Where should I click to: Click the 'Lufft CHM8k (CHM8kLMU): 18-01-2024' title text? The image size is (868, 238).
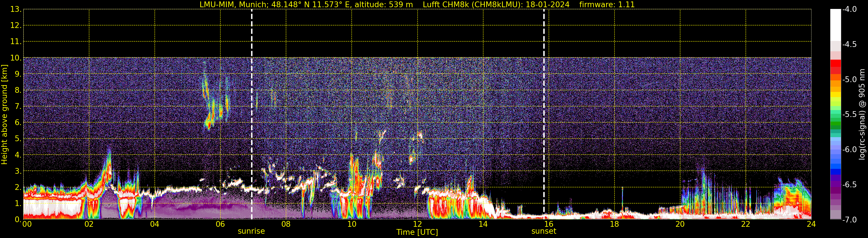[496, 5]
